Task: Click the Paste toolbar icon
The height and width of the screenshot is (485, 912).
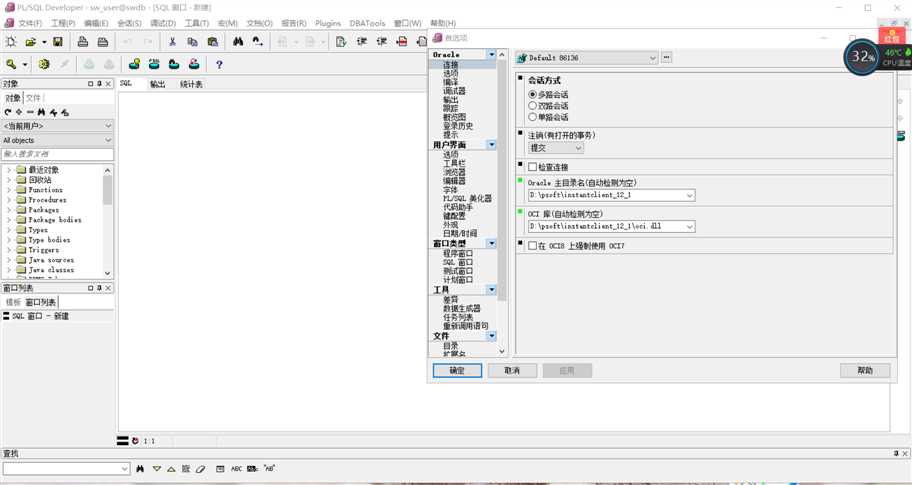Action: point(213,42)
